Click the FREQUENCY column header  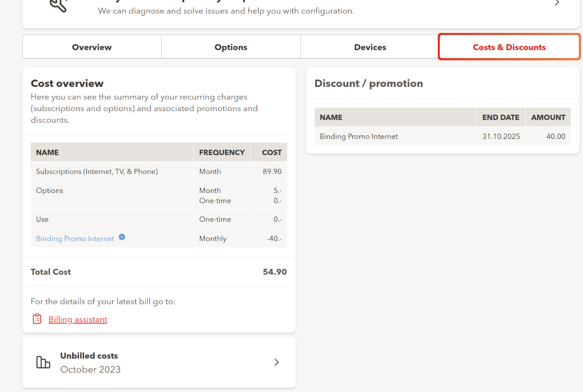coord(222,153)
